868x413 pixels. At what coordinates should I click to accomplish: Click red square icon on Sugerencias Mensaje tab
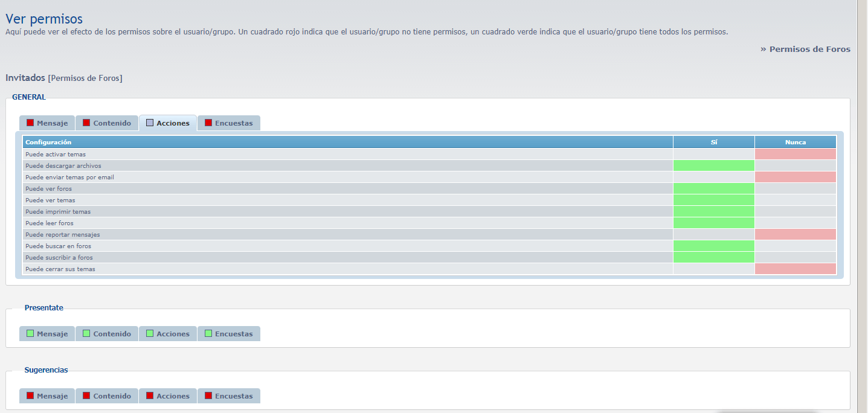tap(30, 395)
